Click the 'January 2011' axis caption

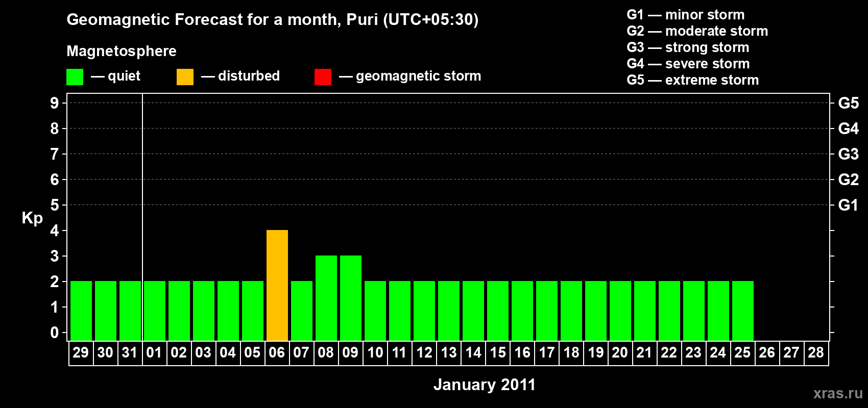(485, 385)
